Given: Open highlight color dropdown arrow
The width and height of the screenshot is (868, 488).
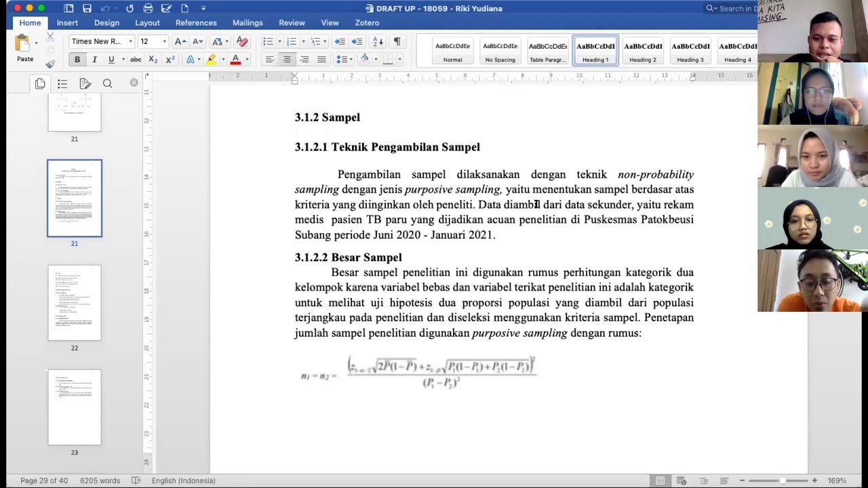Looking at the screenshot, I should pos(223,60).
